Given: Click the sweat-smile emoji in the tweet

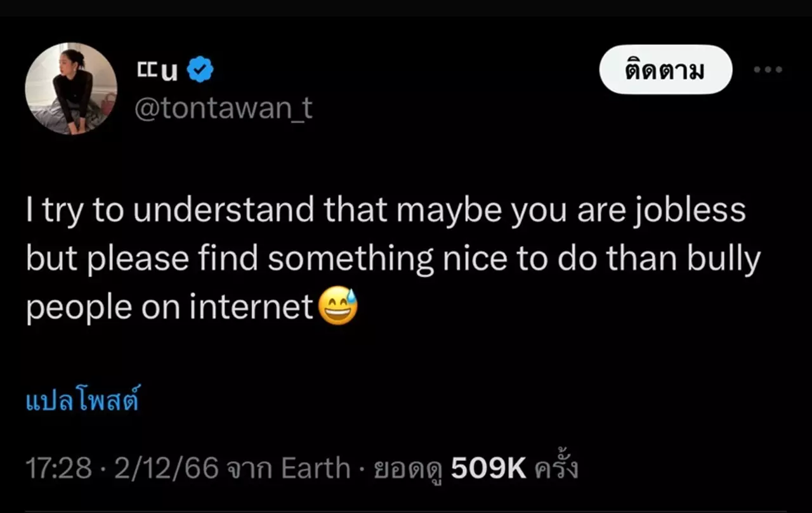Looking at the screenshot, I should 338,307.
